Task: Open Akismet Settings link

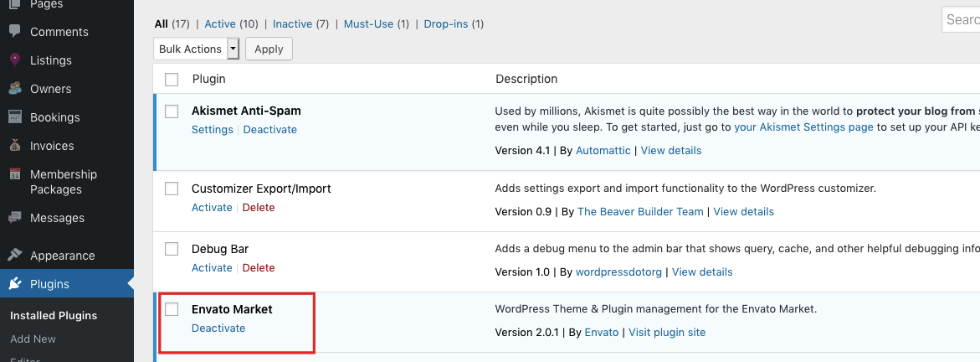Action: pyautogui.click(x=212, y=130)
